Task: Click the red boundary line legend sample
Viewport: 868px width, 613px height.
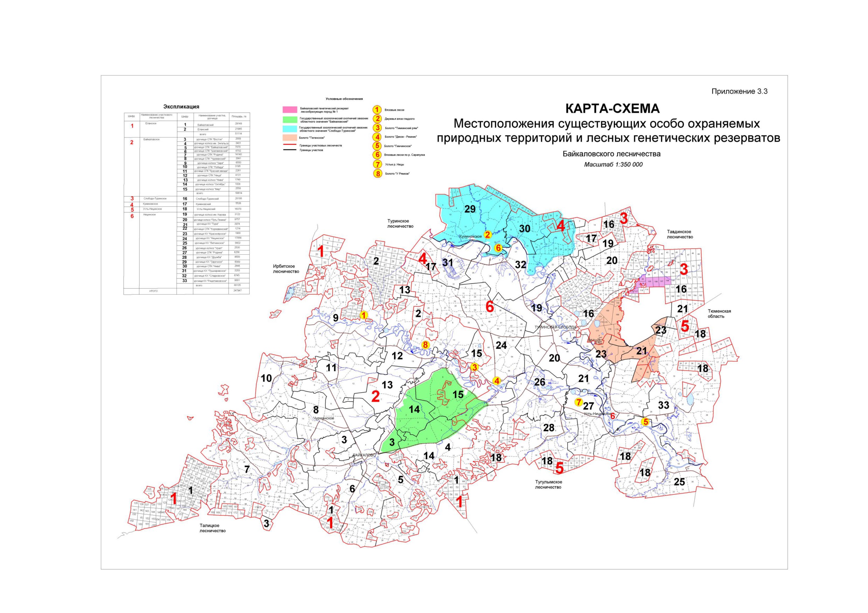Action: (290, 145)
